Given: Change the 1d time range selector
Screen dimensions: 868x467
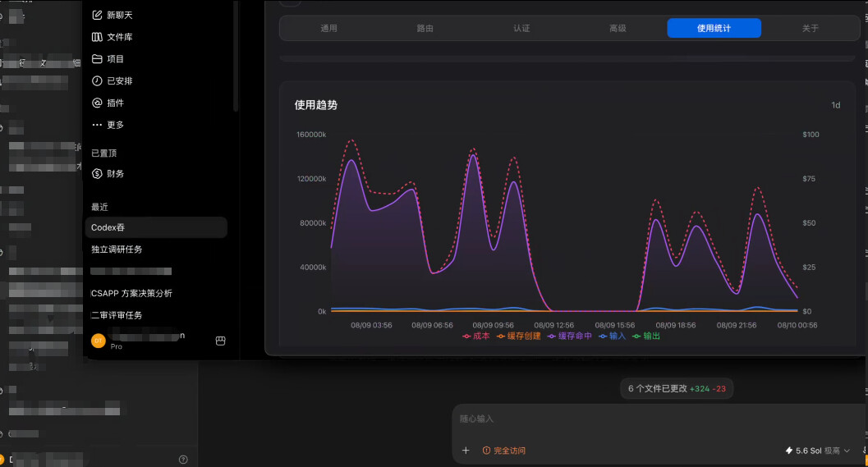Looking at the screenshot, I should coord(836,105).
